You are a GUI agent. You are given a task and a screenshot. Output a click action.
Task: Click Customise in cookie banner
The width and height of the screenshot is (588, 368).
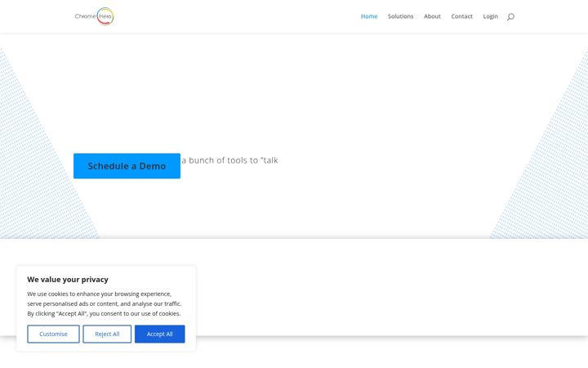coord(53,334)
